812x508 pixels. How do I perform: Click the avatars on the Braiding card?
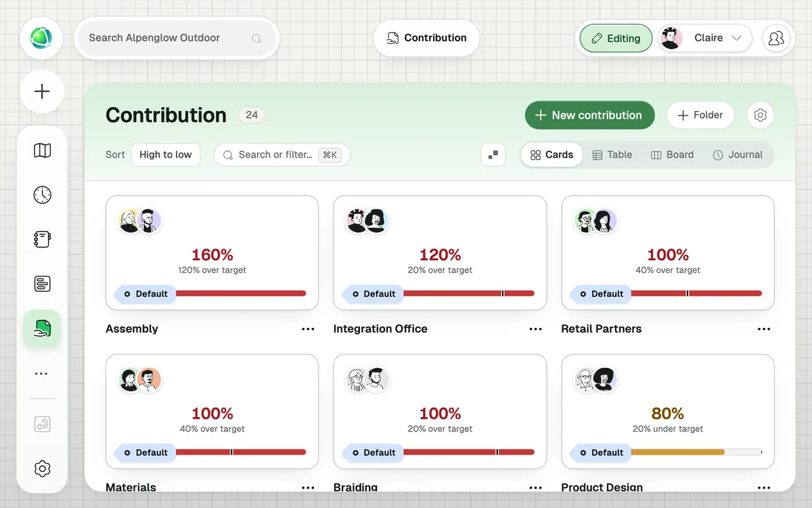pos(367,380)
